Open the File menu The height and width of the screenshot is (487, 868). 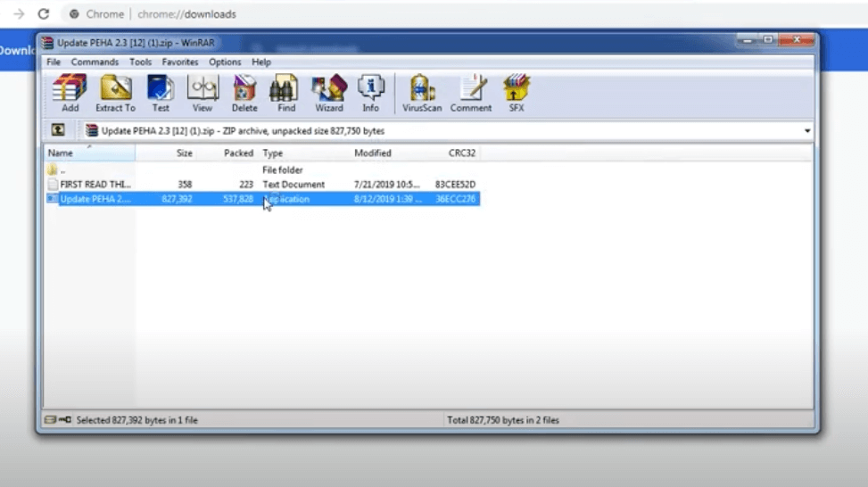pyautogui.click(x=54, y=62)
